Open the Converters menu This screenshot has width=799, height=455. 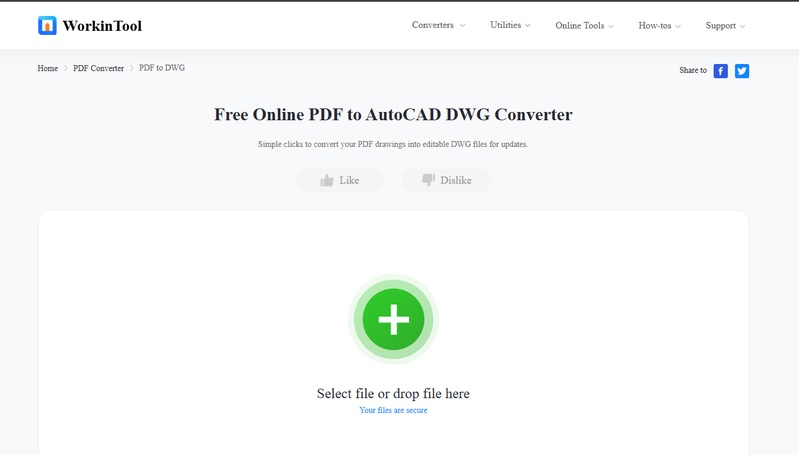point(438,25)
